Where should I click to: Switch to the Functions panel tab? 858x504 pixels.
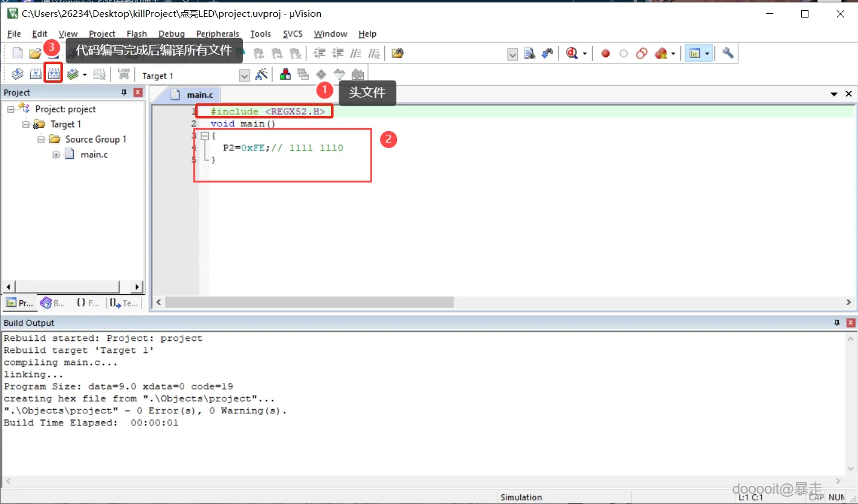(x=88, y=303)
